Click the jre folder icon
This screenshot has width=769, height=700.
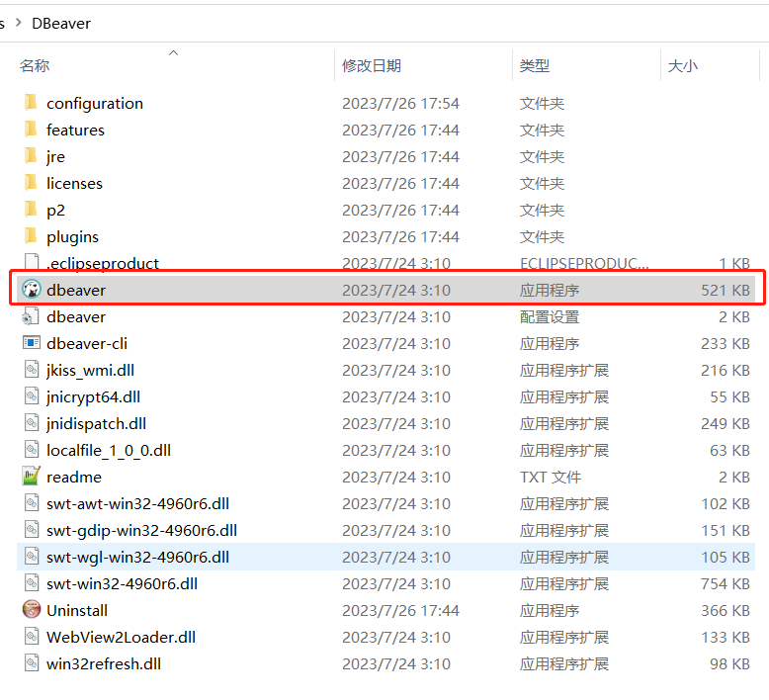click(31, 156)
